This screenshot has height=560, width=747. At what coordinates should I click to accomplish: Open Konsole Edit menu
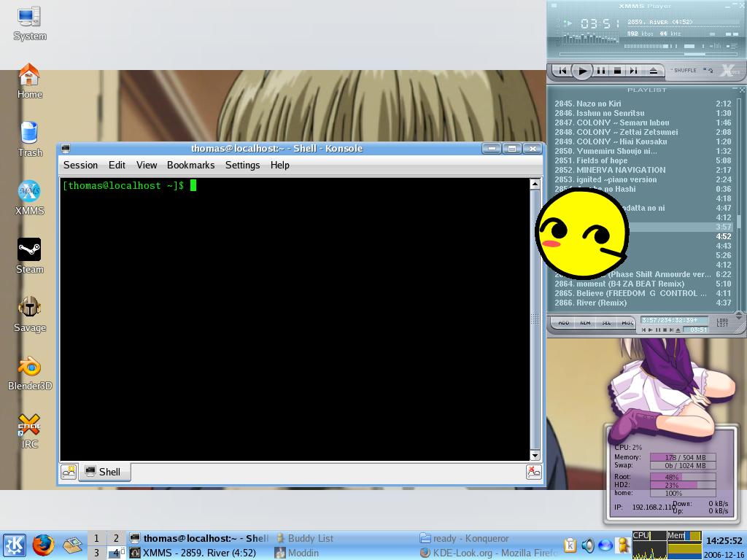(117, 166)
